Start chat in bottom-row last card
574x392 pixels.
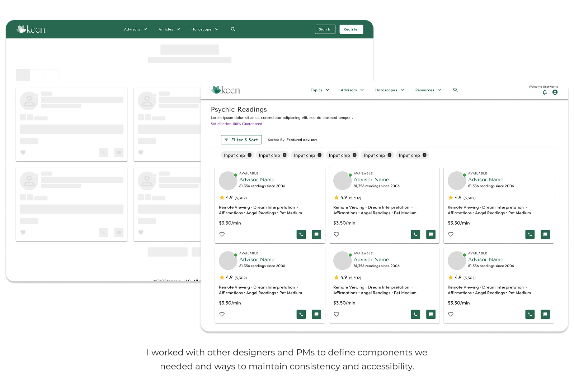[x=545, y=314]
